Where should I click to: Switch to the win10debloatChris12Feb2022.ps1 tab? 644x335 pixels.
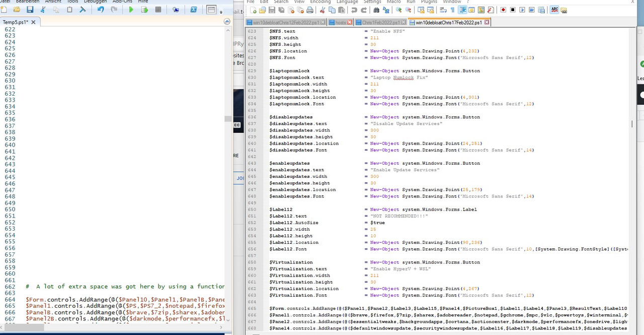click(285, 23)
